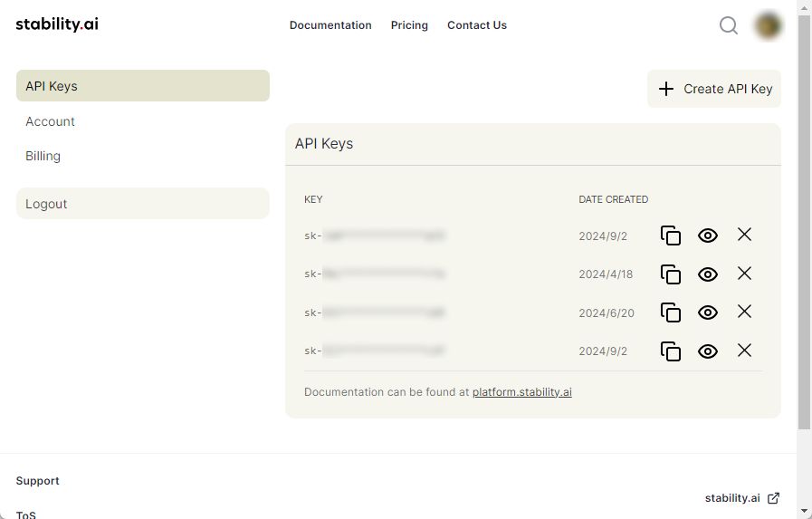Viewport: 812px width, 519px height.
Task: Visit the external stability.ai footer link
Action: (742, 498)
